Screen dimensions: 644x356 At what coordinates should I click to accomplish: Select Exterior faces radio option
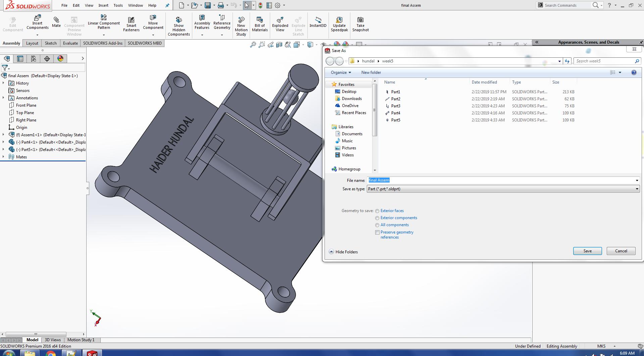[x=378, y=211]
